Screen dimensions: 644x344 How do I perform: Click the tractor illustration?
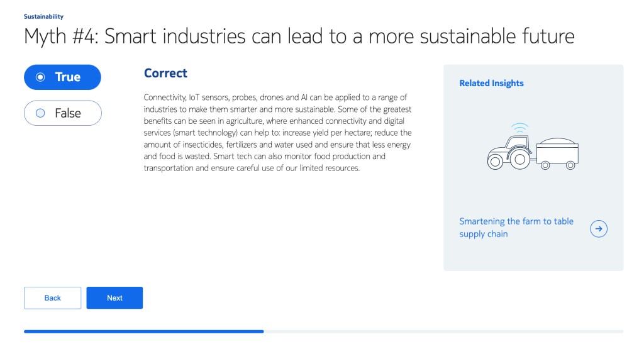coord(533,147)
